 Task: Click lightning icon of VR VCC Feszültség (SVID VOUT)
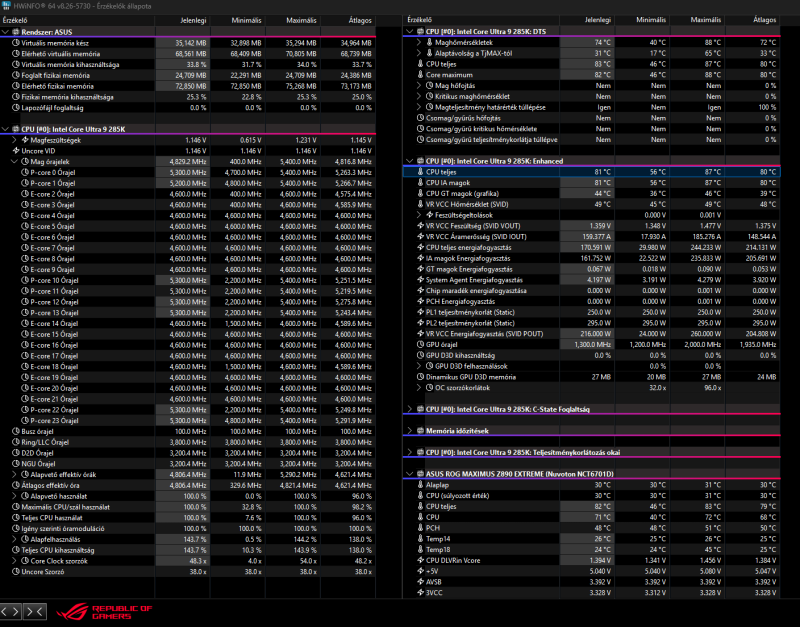pos(420,225)
